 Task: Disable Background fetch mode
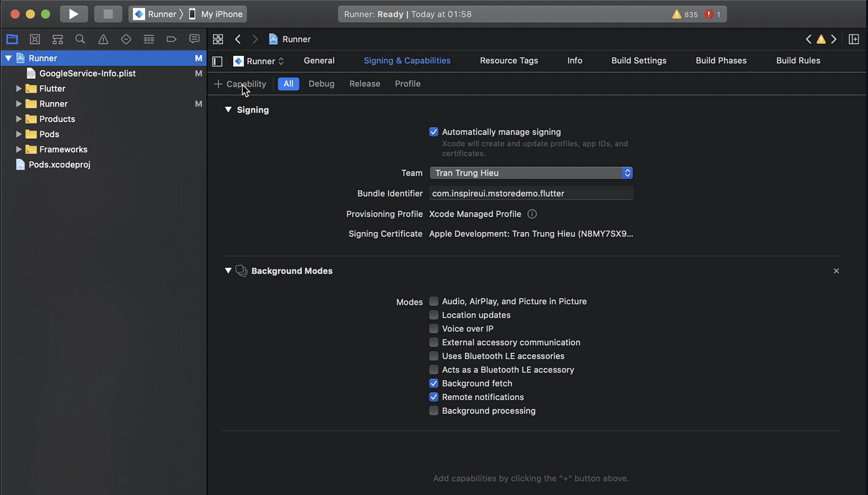pos(433,383)
